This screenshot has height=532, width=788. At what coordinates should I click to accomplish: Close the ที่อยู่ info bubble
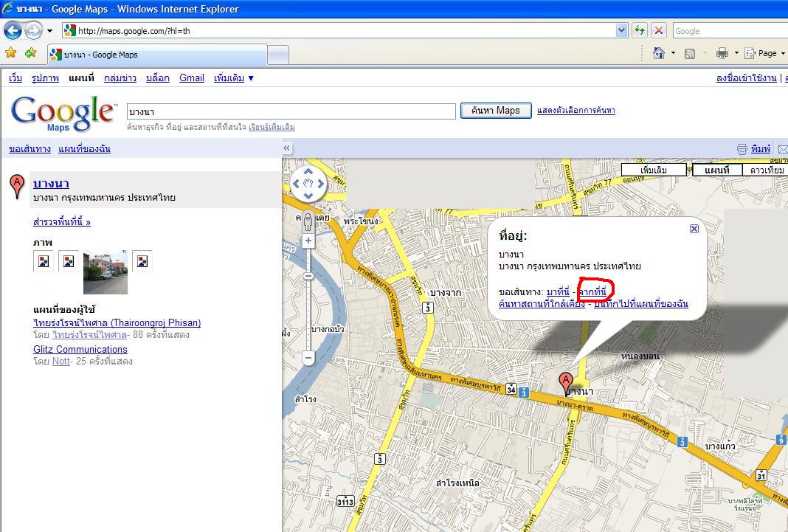click(694, 229)
